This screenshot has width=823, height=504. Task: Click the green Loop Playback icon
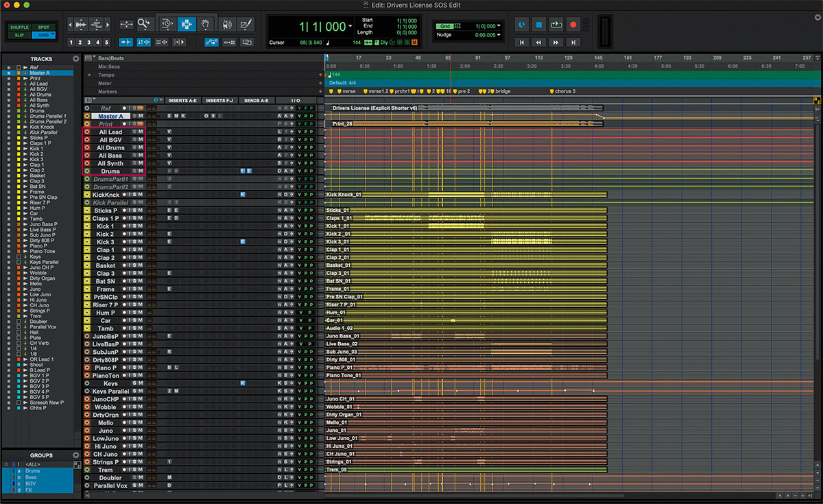coord(556,25)
